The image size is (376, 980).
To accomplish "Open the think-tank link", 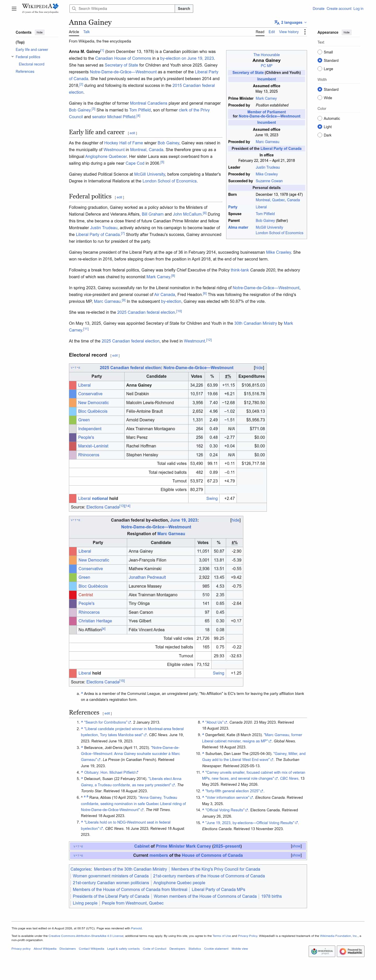I will pyautogui.click(x=240, y=270).
